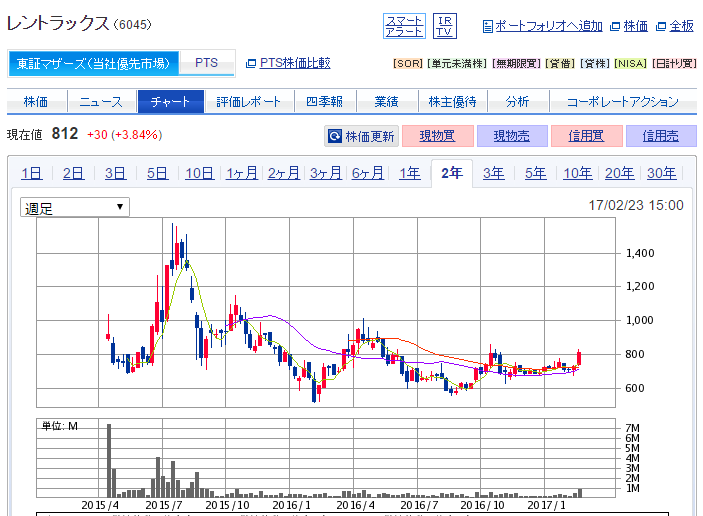Select the 10日 chart range
703x516 pixels.
(200, 173)
